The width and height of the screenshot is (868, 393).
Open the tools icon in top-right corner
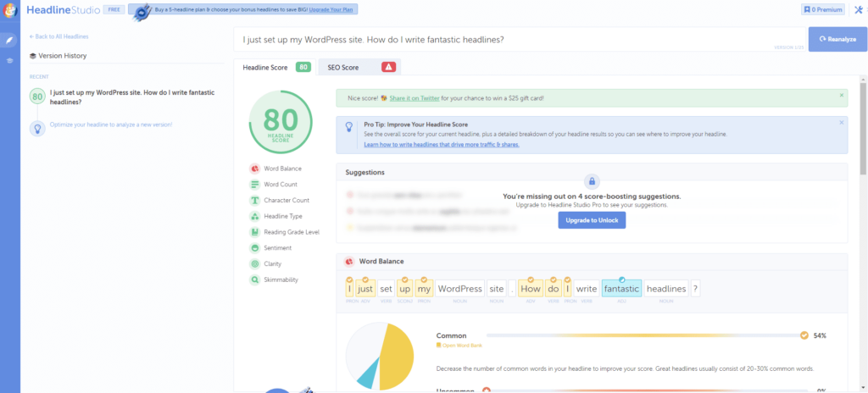[x=859, y=10]
